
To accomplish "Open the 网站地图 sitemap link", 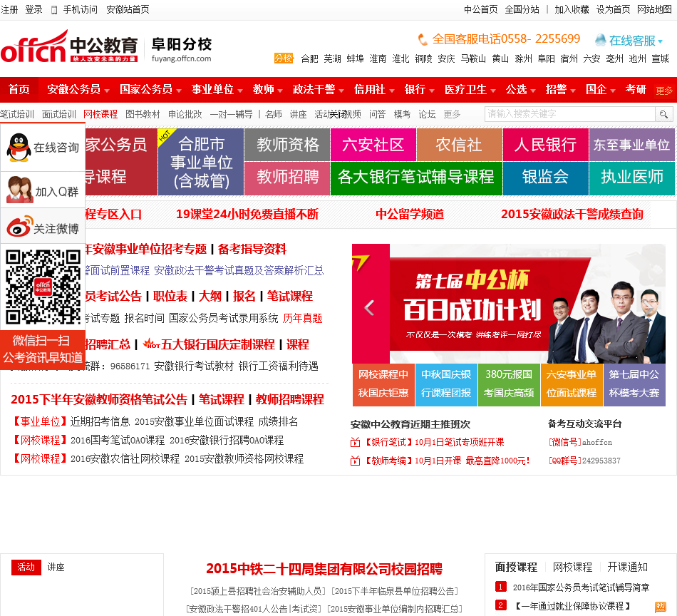I will tap(654, 9).
